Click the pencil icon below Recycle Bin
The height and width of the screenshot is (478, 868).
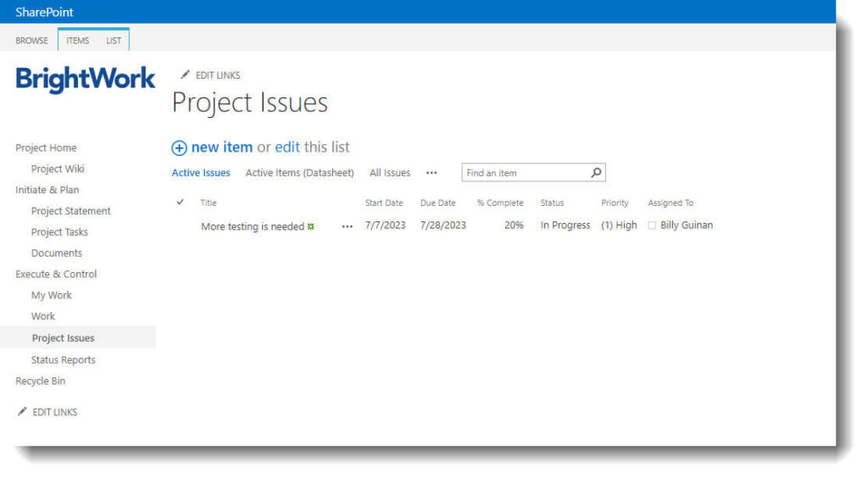pos(22,412)
